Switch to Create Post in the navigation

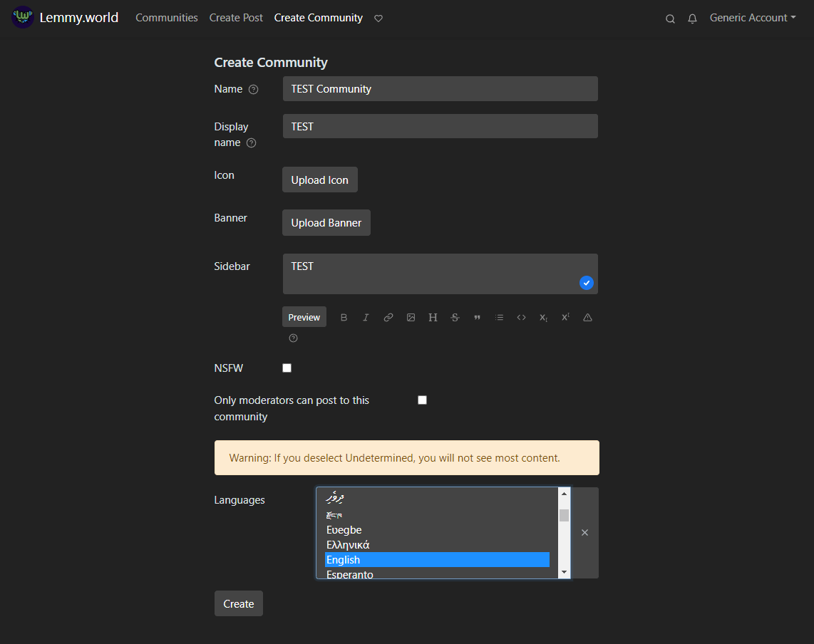pyautogui.click(x=236, y=17)
